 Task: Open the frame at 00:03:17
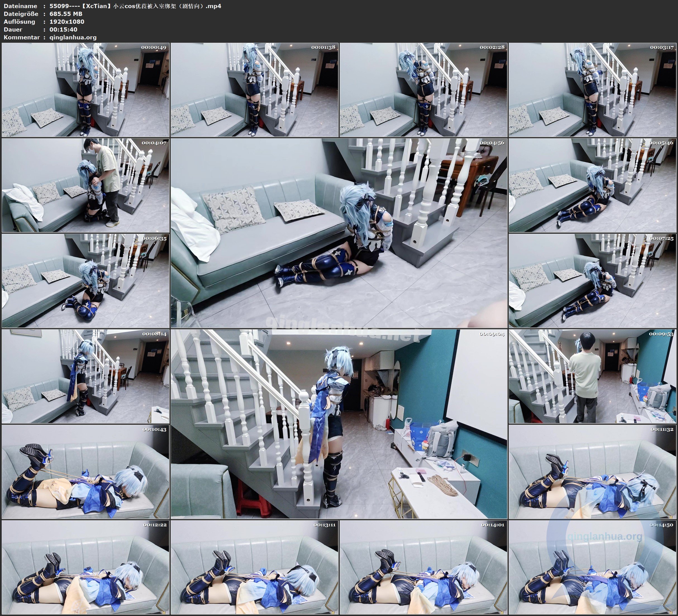(593, 90)
